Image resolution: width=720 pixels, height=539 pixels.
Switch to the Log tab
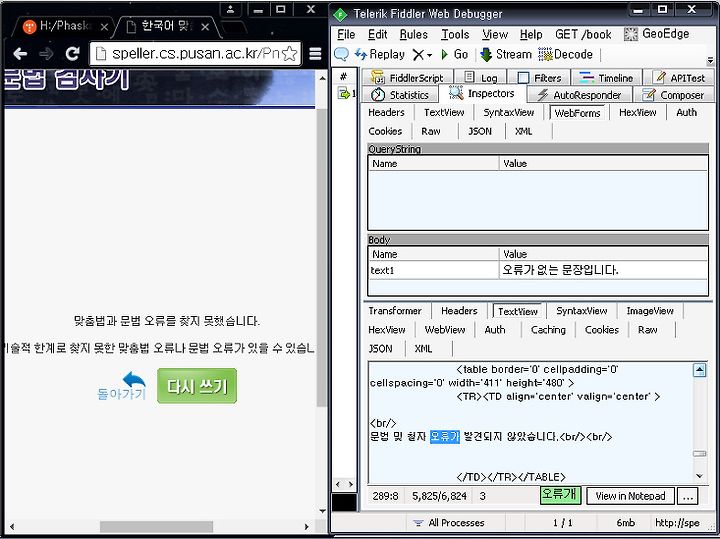pos(481,78)
